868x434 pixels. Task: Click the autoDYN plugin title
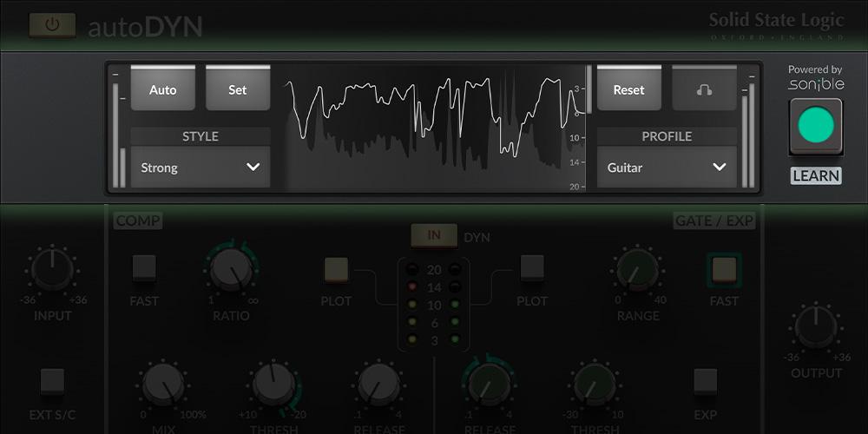(145, 27)
